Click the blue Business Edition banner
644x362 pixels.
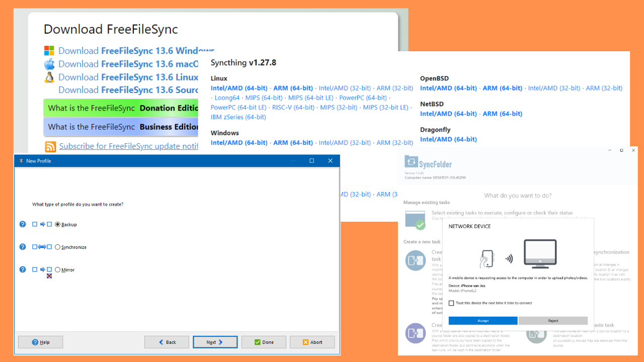[121, 127]
